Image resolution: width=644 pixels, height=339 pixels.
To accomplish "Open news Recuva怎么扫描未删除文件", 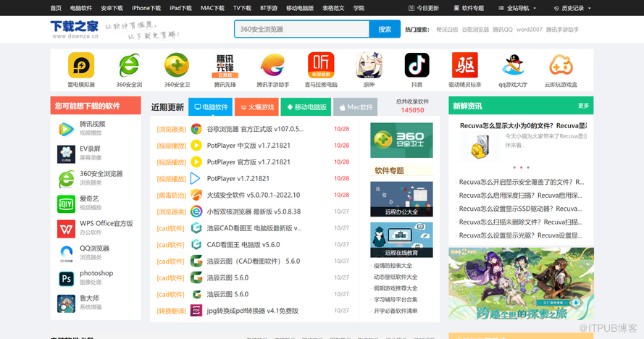I will (520, 222).
